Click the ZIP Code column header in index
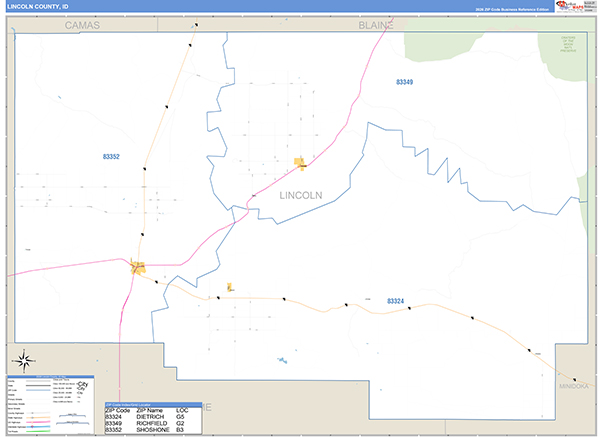The width and height of the screenshot is (600, 437). tap(117, 410)
